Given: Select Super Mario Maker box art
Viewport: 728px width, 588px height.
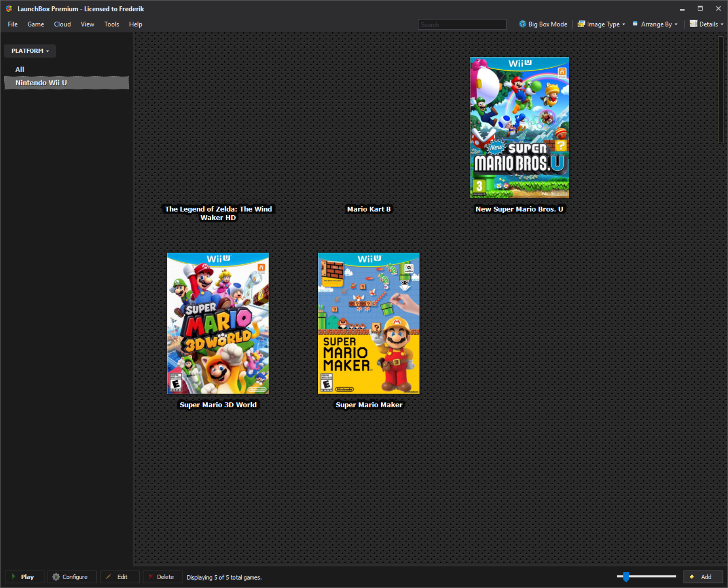Looking at the screenshot, I should 369,324.
